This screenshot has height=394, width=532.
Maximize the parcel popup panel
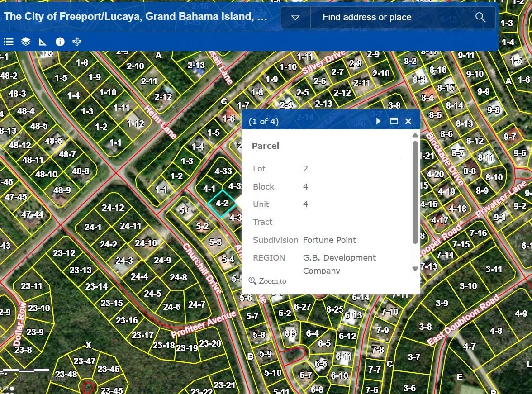pyautogui.click(x=394, y=121)
